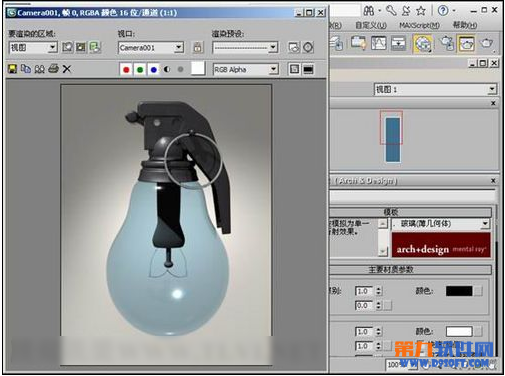Open the environment and effects dialog icon

308,47
